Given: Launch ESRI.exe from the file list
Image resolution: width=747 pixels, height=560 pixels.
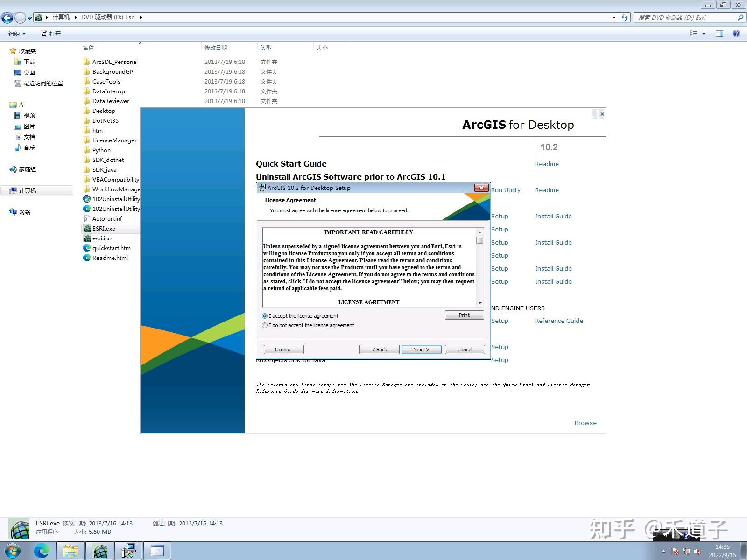Looking at the screenshot, I should click(x=103, y=228).
